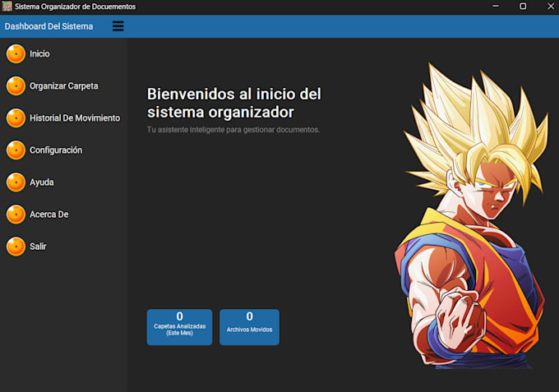559x392 pixels.
Task: Minimize the Sistema Organizador window
Action: click(496, 6)
